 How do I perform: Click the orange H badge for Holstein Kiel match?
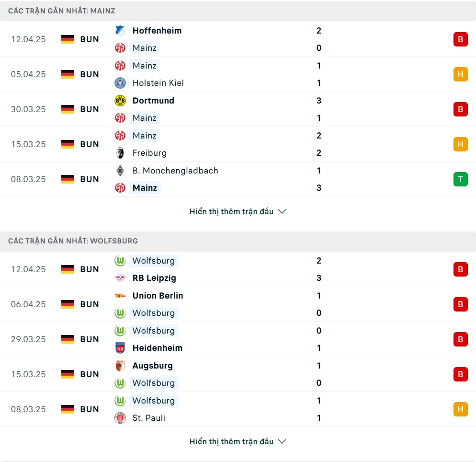click(460, 74)
